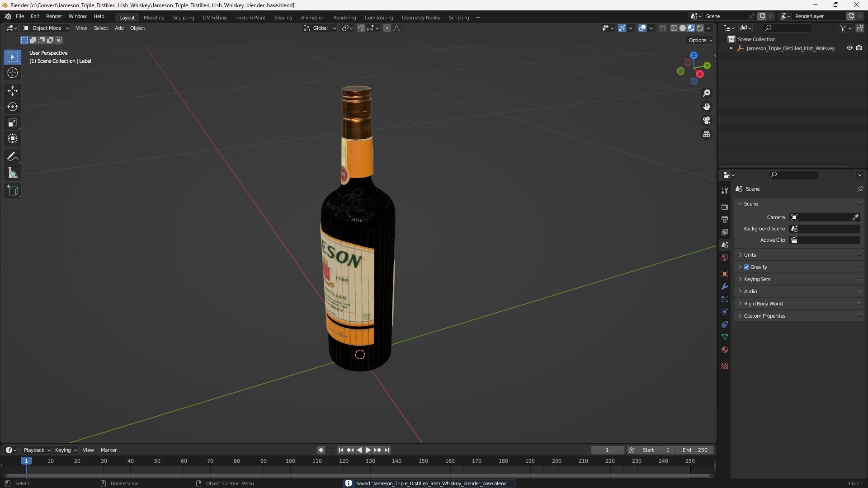The height and width of the screenshot is (488, 868).
Task: Switch to wireframe viewport shading
Action: click(674, 28)
